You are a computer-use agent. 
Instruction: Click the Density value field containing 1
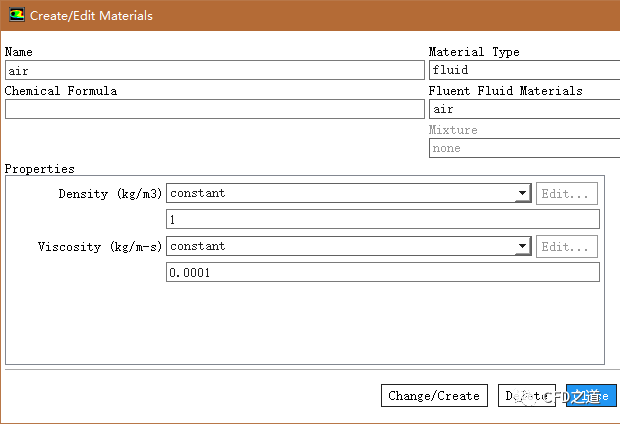[x=382, y=220]
